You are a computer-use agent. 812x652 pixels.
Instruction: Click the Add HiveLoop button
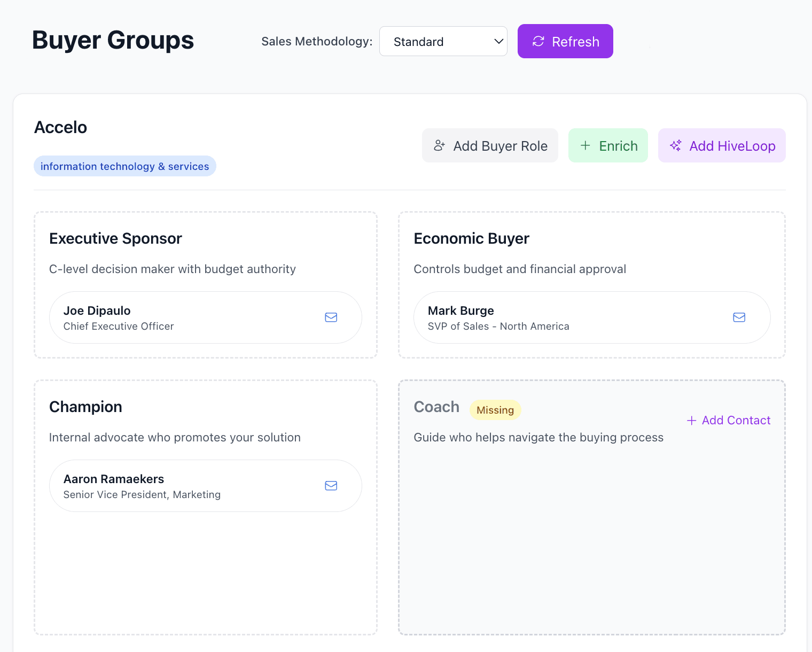click(722, 145)
